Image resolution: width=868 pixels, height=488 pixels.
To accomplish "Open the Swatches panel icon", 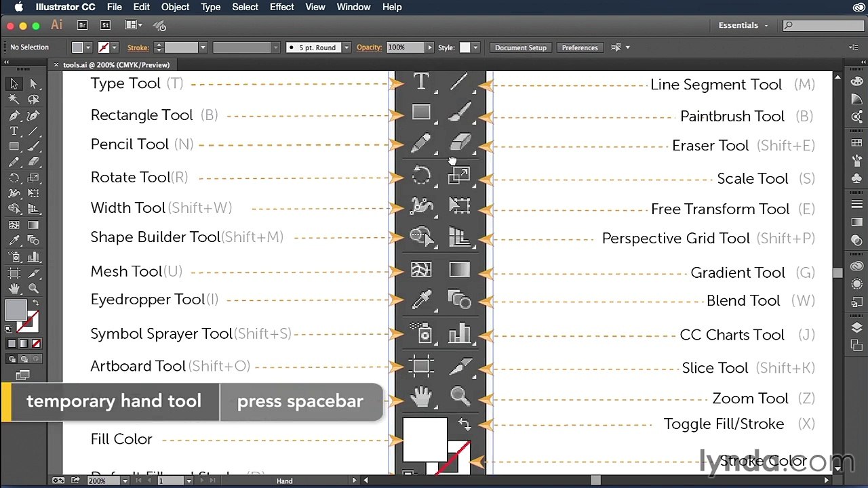I will click(856, 143).
